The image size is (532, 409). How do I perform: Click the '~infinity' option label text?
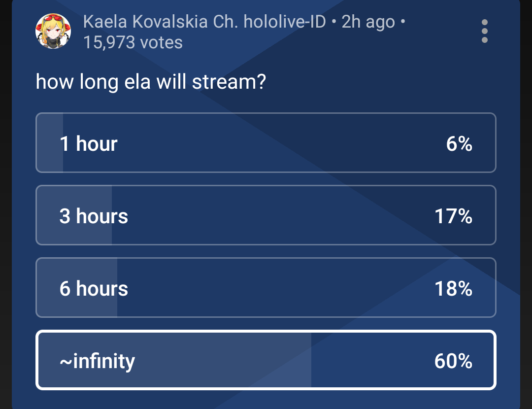(98, 362)
